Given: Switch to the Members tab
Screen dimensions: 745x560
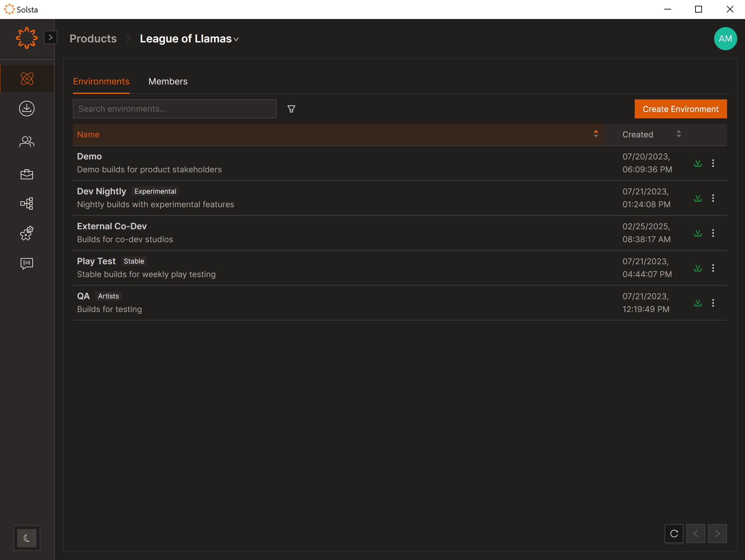Looking at the screenshot, I should [x=168, y=81].
